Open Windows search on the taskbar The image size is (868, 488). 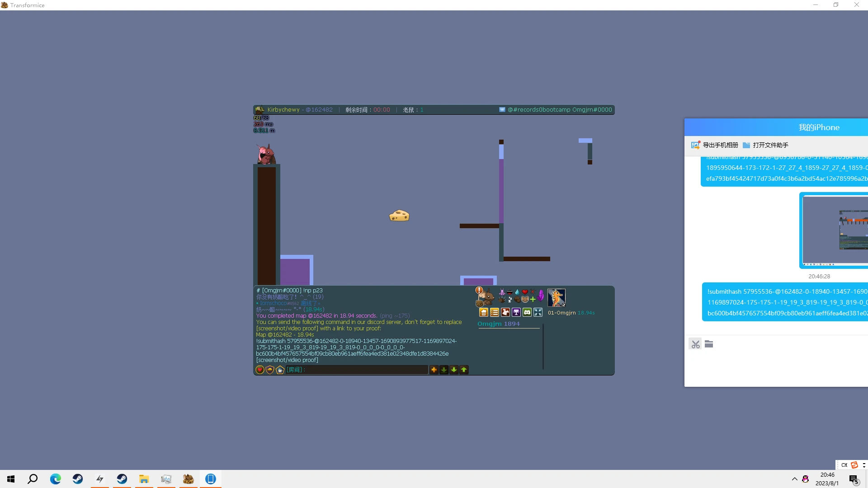click(x=33, y=479)
